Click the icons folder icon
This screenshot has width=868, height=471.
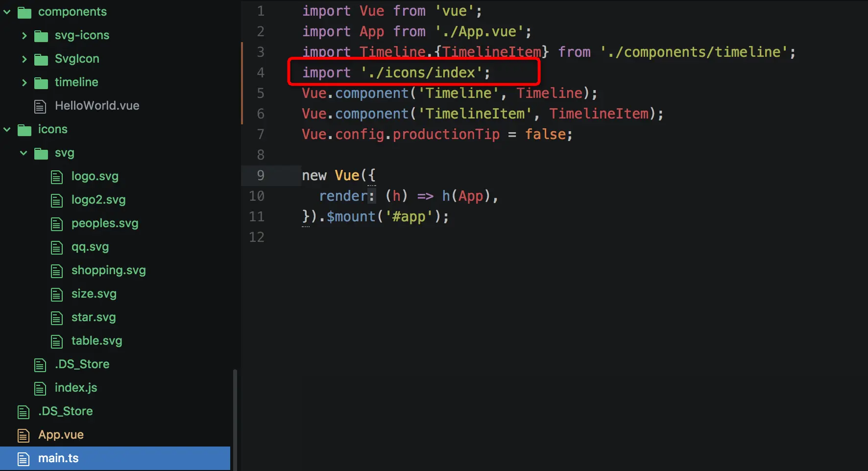click(x=24, y=130)
